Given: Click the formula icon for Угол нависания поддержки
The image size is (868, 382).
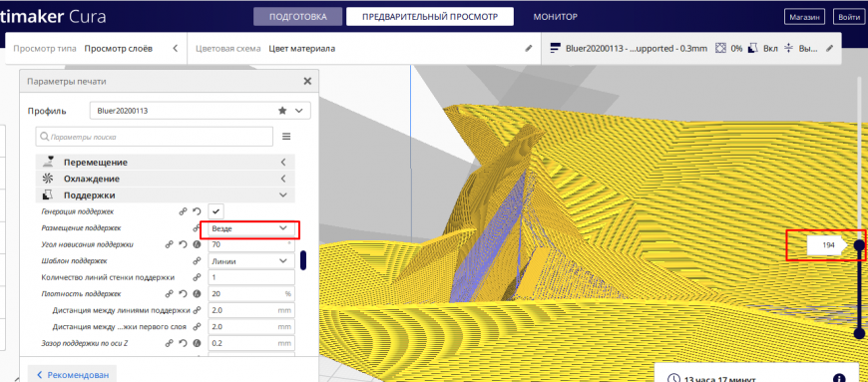Looking at the screenshot, I should pos(196,244).
